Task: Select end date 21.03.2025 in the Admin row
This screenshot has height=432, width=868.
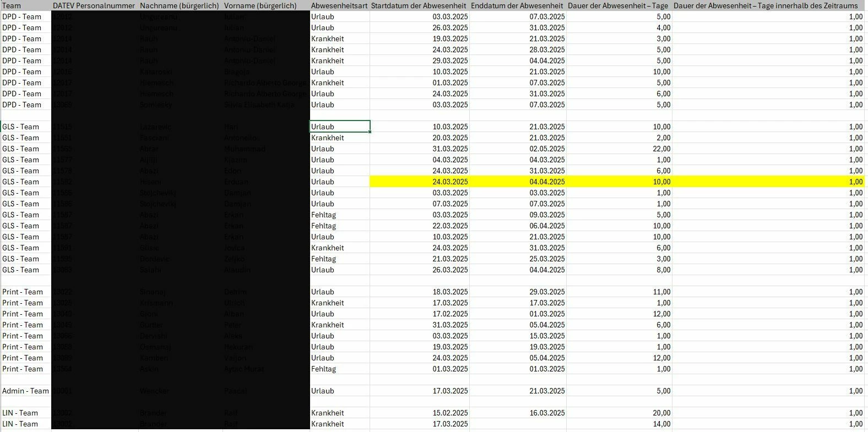Action: click(x=547, y=391)
